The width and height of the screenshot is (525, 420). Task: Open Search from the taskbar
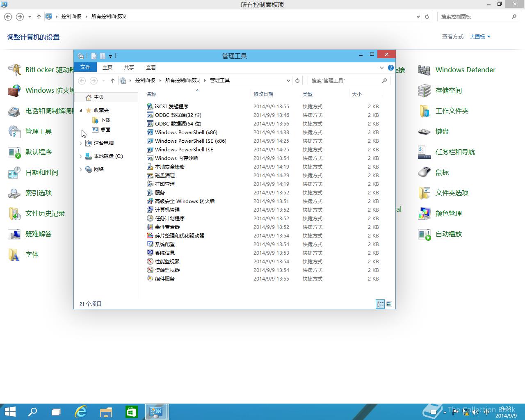pos(32,412)
